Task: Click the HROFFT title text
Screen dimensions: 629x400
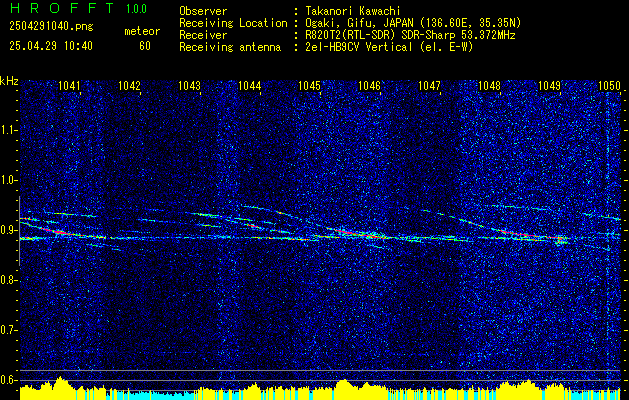Action: 62,8
